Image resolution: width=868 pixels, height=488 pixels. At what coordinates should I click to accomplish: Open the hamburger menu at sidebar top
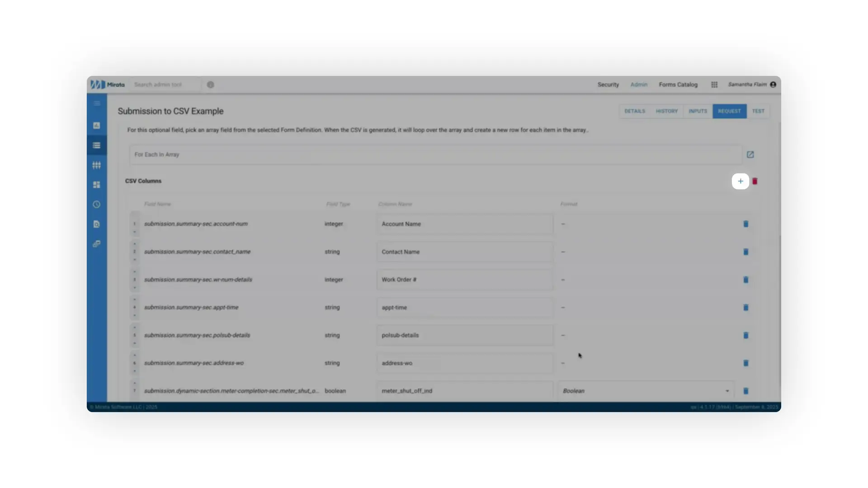coord(96,103)
